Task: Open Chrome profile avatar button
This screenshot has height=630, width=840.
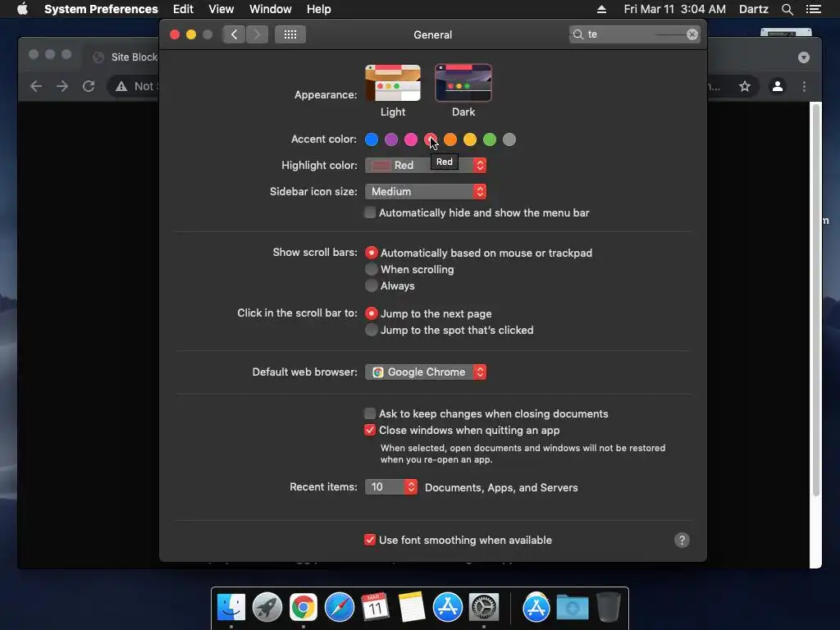Action: coord(778,86)
